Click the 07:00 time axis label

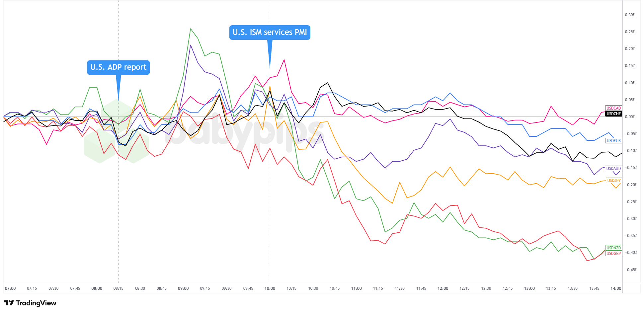10,288
